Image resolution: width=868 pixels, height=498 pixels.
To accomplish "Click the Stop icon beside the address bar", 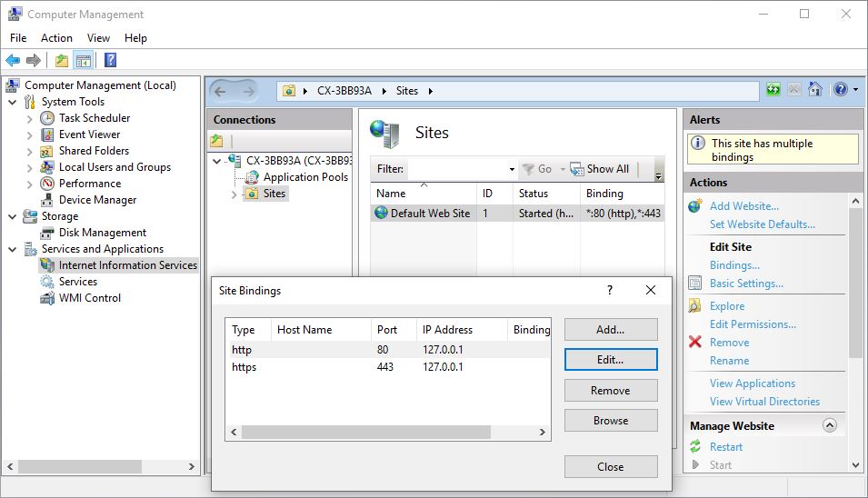I will [x=793, y=89].
